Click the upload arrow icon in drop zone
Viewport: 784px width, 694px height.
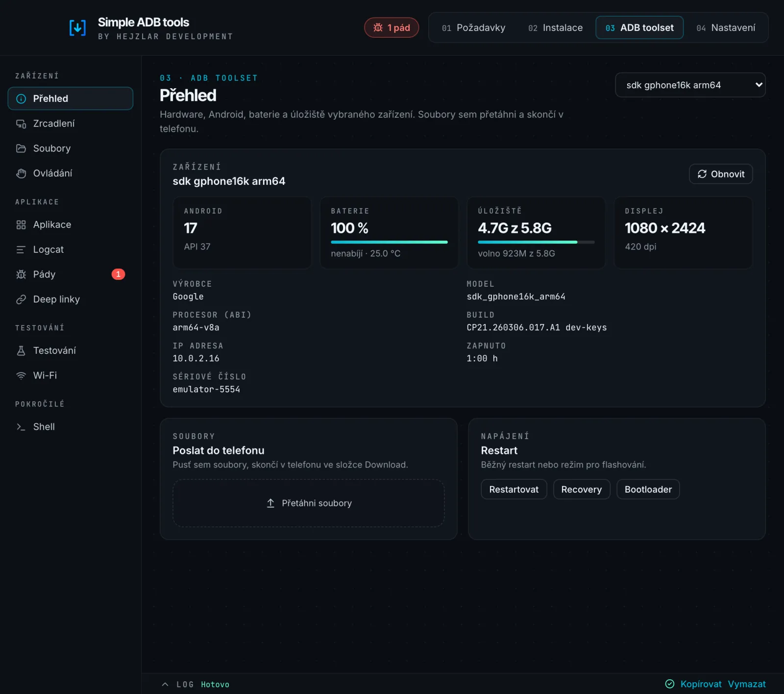click(x=270, y=503)
